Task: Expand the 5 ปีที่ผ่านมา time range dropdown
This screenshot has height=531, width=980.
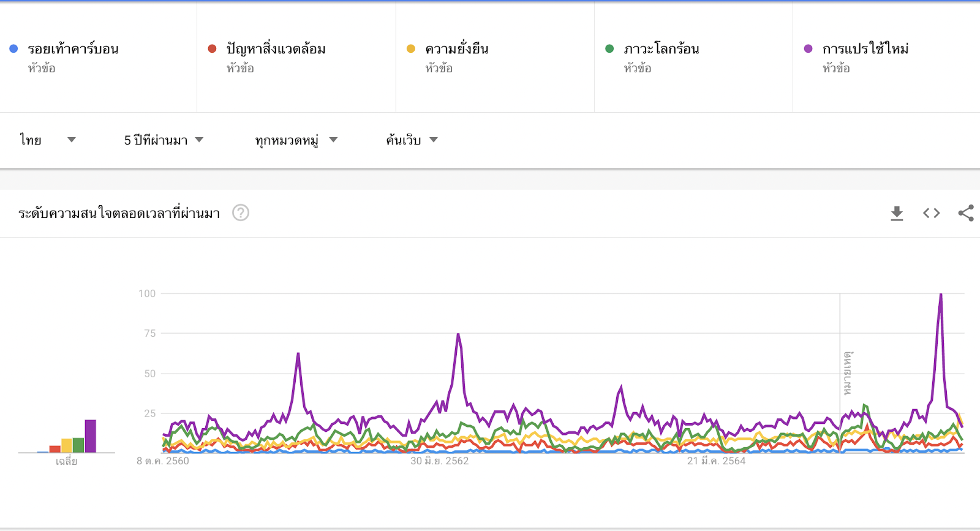Action: click(x=164, y=140)
